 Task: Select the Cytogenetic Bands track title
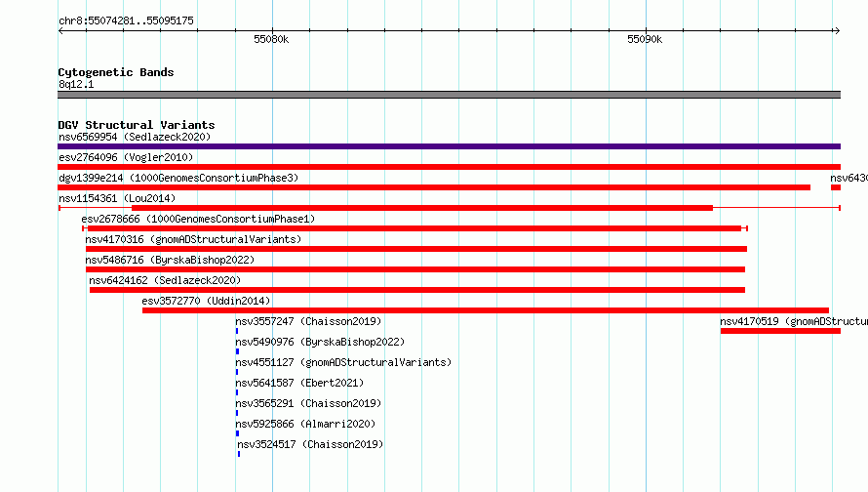116,72
